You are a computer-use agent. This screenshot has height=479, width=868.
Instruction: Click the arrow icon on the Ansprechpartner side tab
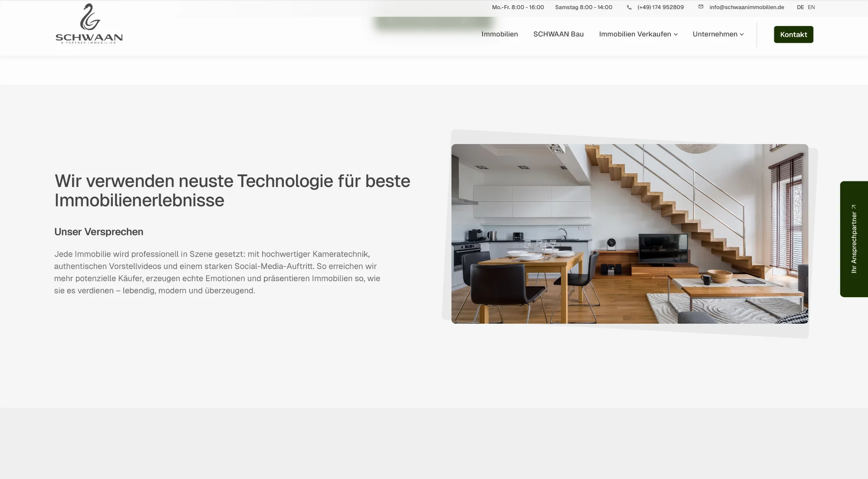(x=853, y=207)
